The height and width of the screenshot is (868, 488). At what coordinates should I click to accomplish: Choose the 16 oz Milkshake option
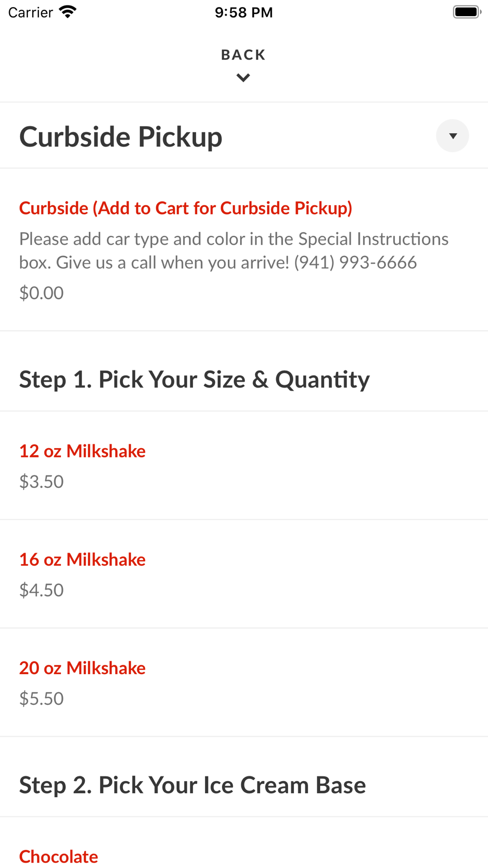click(82, 559)
